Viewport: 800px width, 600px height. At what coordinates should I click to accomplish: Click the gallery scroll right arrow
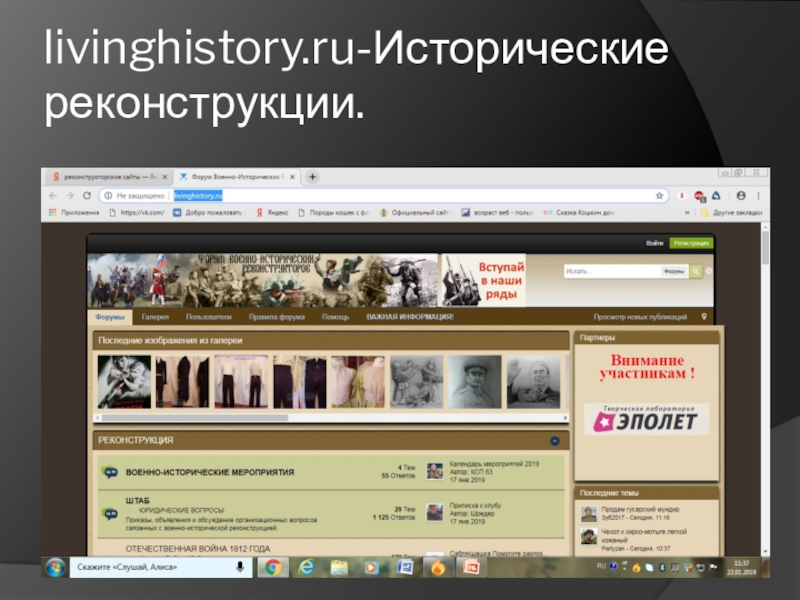click(565, 418)
